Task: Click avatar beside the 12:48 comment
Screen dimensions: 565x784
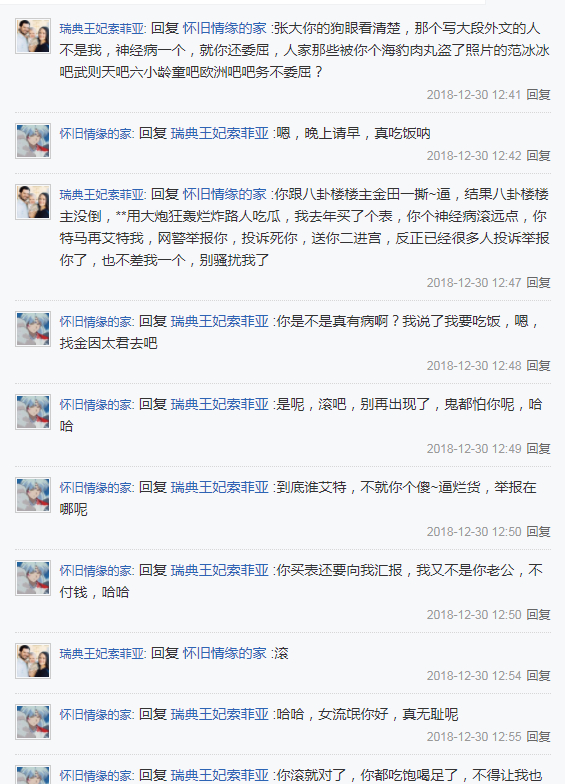Action: [x=33, y=329]
